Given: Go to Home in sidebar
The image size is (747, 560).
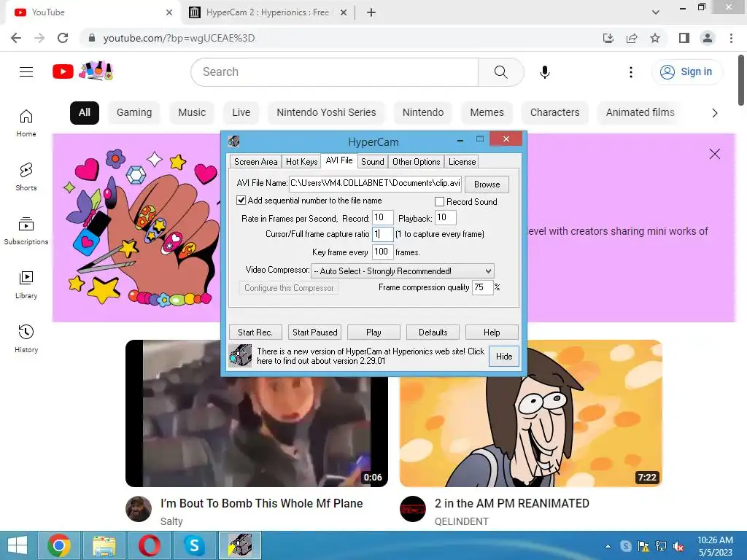Looking at the screenshot, I should pyautogui.click(x=26, y=122).
